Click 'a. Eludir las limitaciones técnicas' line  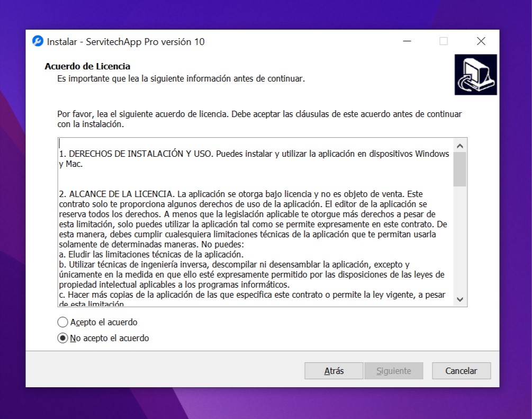(151, 254)
